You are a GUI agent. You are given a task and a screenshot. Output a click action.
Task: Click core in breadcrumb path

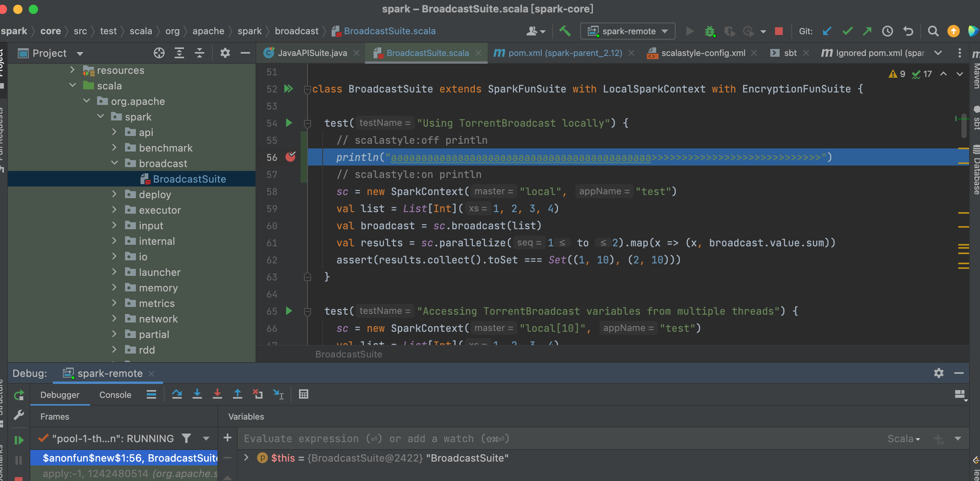tap(50, 31)
